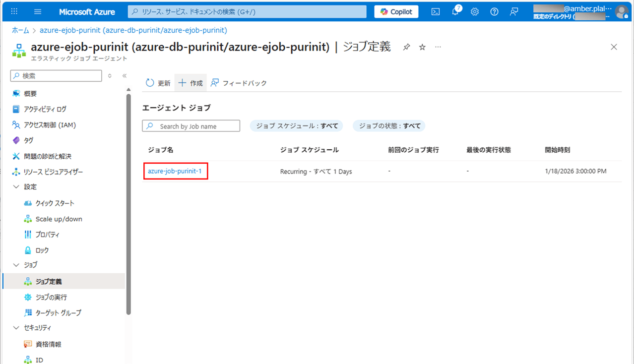Collapse the 設定 section in sidebar
This screenshot has width=634, height=364.
point(16,187)
